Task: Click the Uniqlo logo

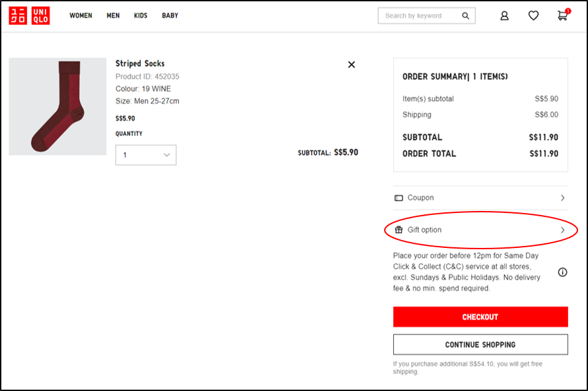Action: pos(29,16)
